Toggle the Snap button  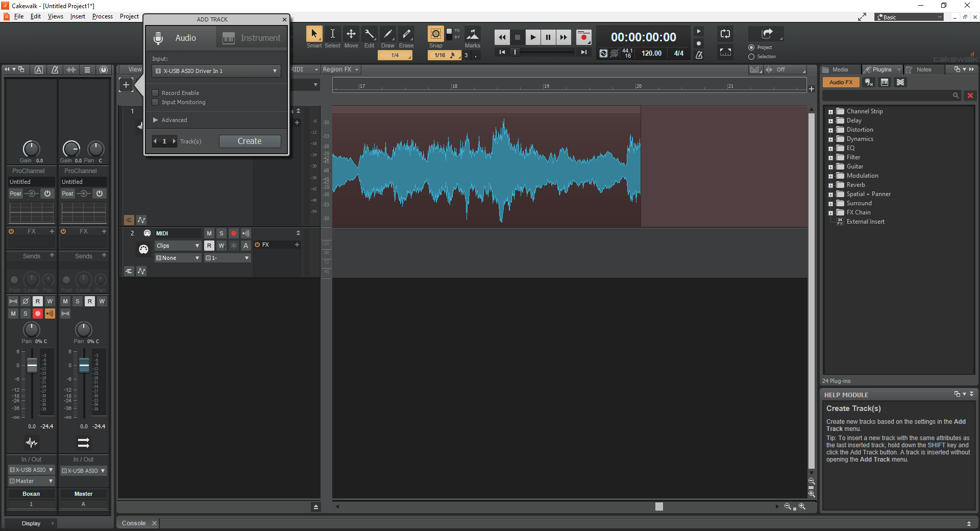(x=435, y=34)
